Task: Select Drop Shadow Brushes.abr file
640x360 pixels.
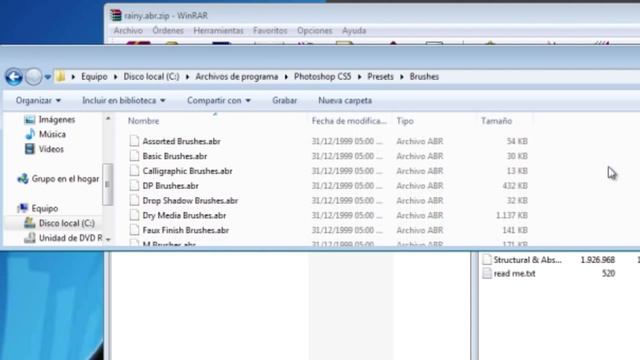Action: point(190,201)
